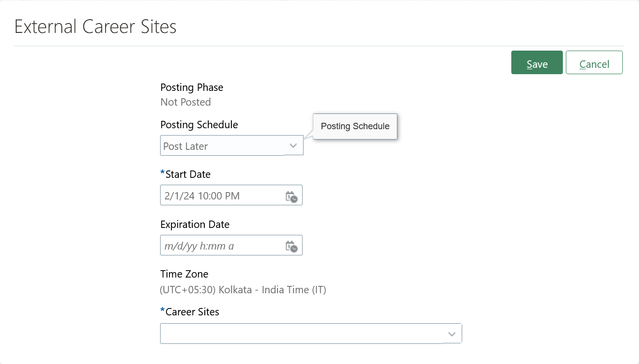
Task: Expand the Posting Schedule dropdown arrow
Action: (293, 146)
